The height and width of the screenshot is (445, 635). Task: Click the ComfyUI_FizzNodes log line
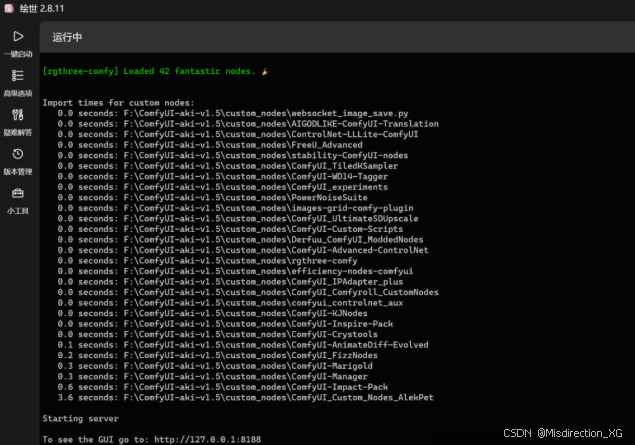[x=217, y=356]
